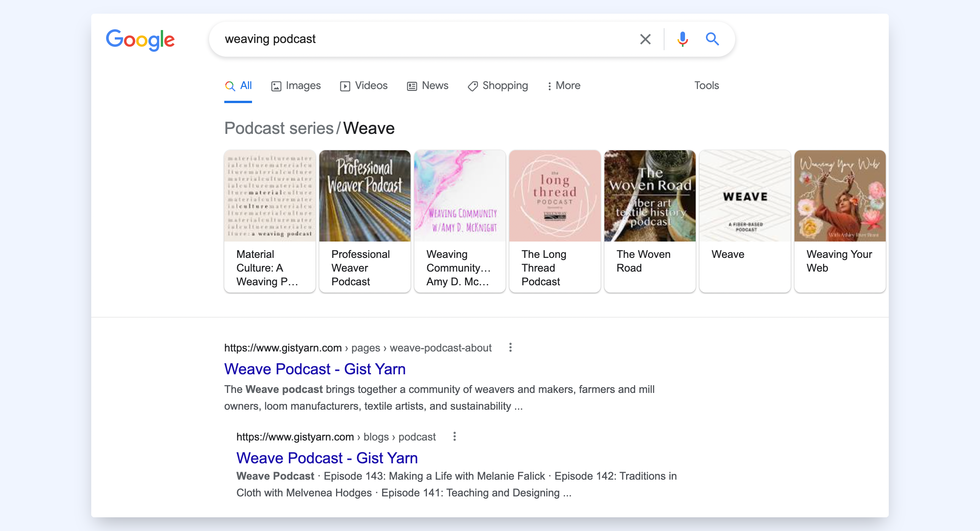Viewport: 980px width, 531px height.
Task: Open the Material Culture weaving podcast thumbnail
Action: click(270, 196)
